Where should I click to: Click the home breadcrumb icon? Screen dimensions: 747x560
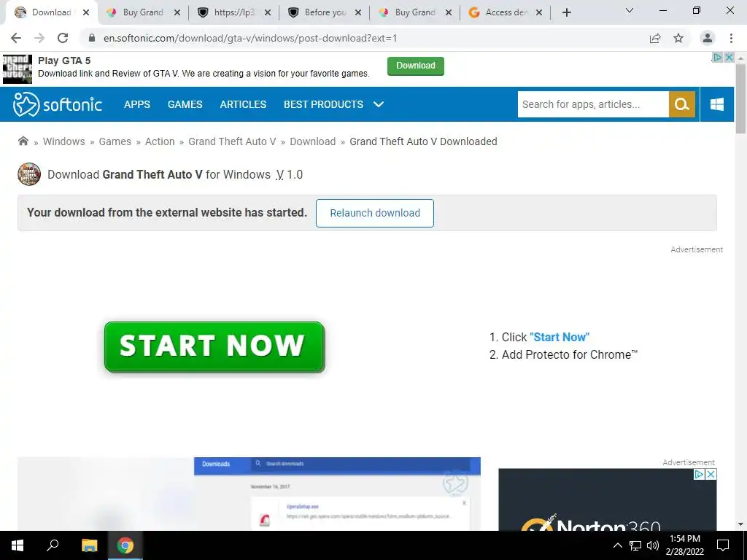(23, 141)
